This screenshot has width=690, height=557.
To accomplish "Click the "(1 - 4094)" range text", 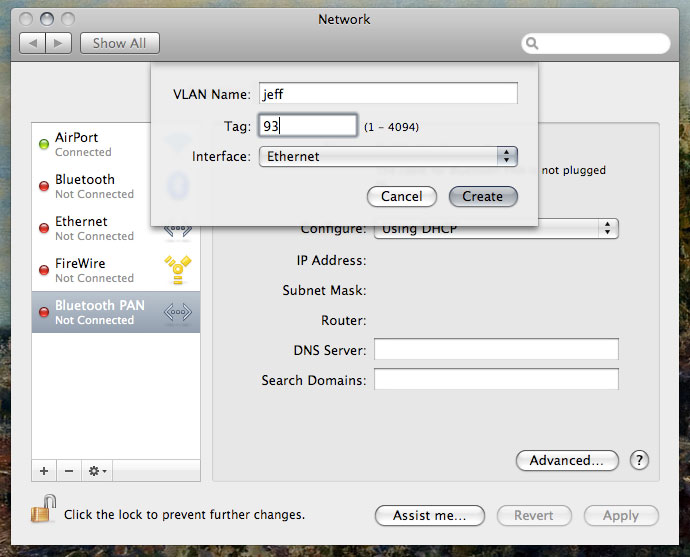I will [x=391, y=127].
